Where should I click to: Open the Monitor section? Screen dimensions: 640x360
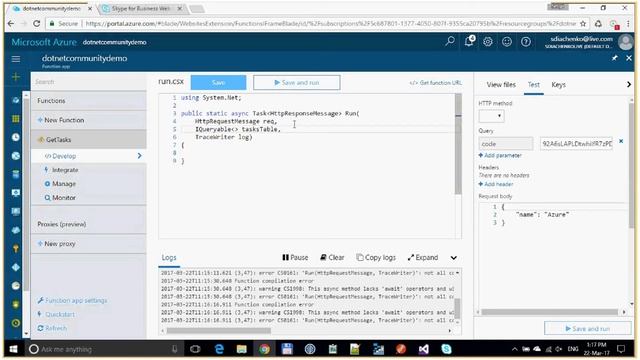[x=64, y=198]
